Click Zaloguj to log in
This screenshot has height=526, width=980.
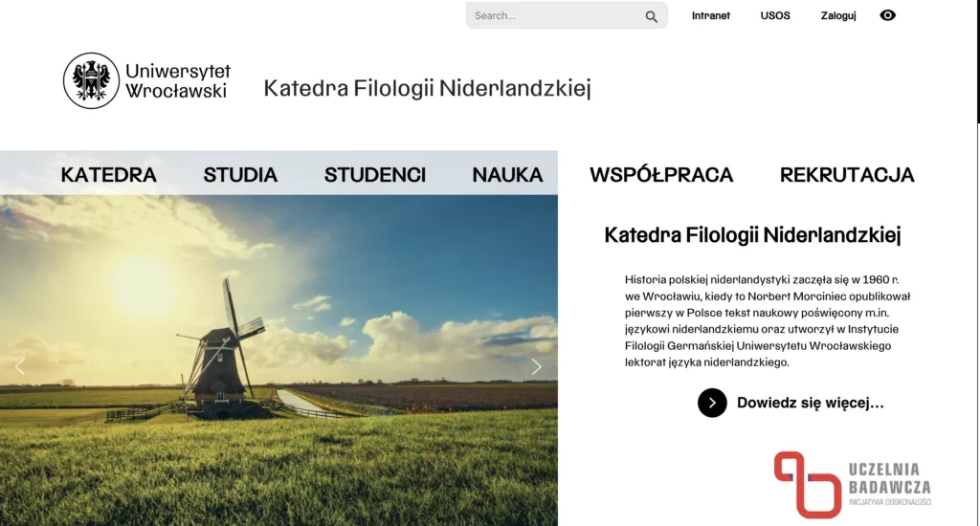[x=838, y=15]
